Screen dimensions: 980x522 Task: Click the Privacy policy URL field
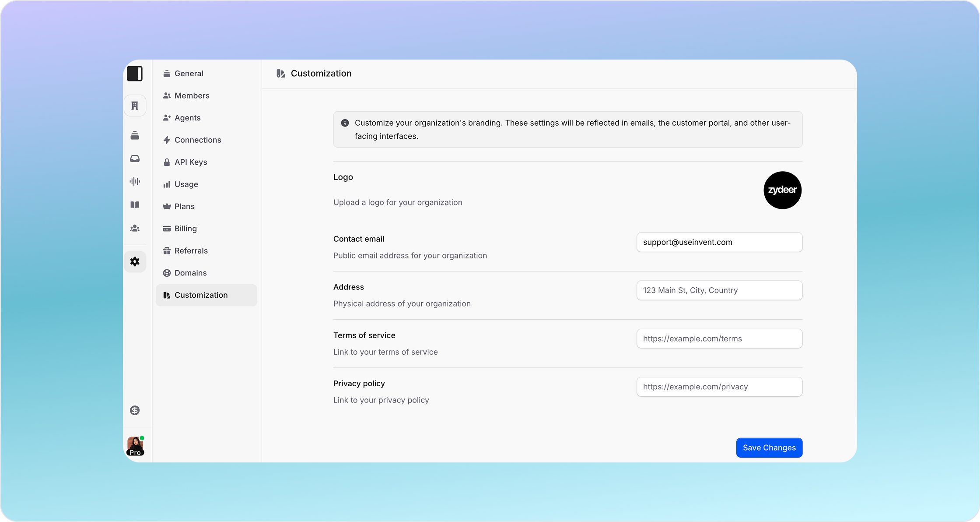click(x=719, y=387)
